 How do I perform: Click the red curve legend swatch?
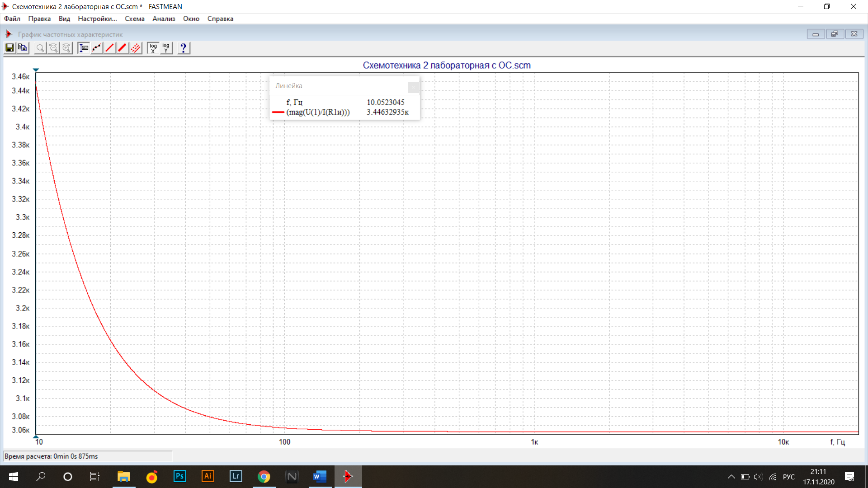point(278,112)
